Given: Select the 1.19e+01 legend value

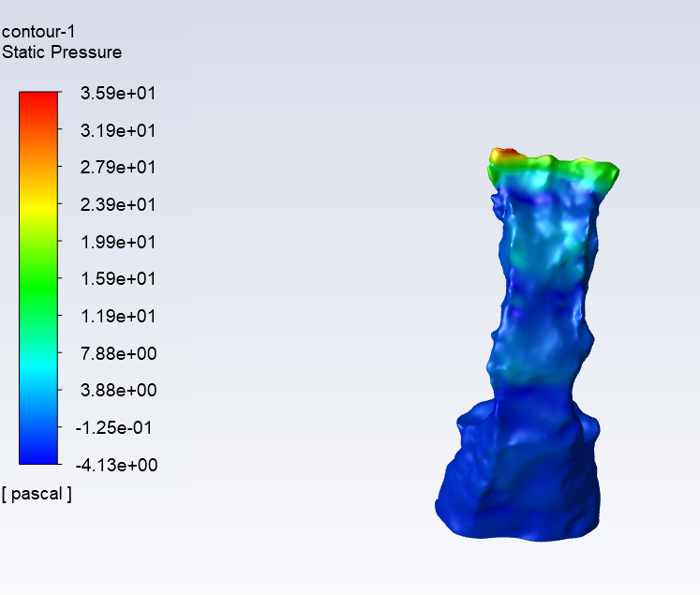Looking at the screenshot, I should (x=118, y=317).
